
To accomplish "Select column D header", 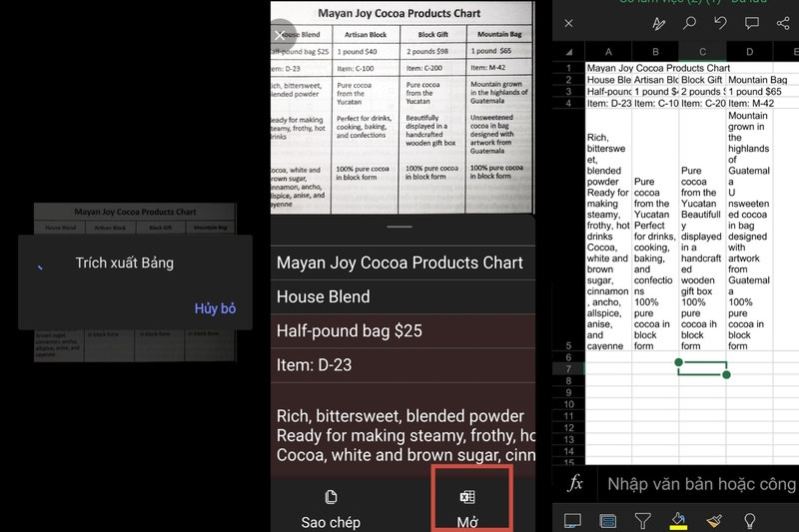I will (x=750, y=52).
